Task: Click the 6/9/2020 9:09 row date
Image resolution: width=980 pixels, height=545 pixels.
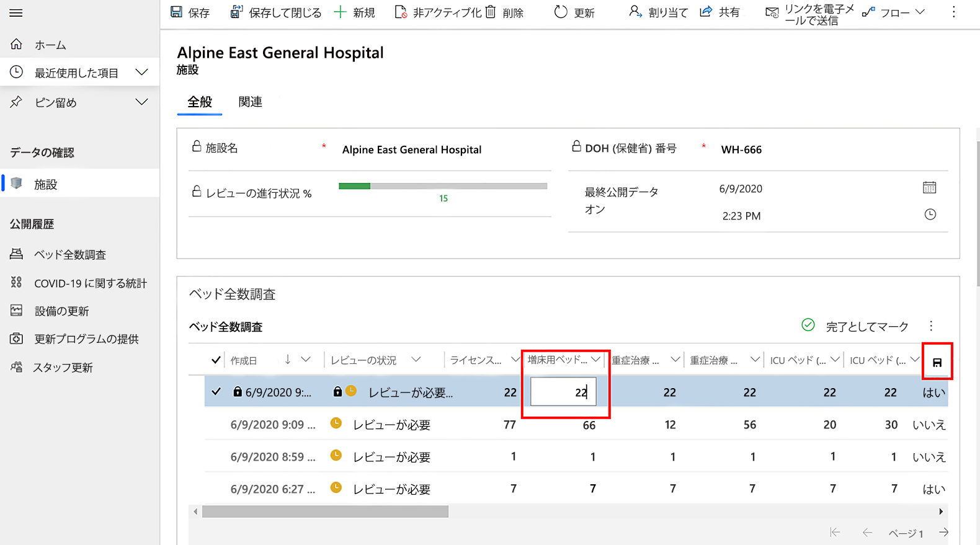Action: coord(273,425)
